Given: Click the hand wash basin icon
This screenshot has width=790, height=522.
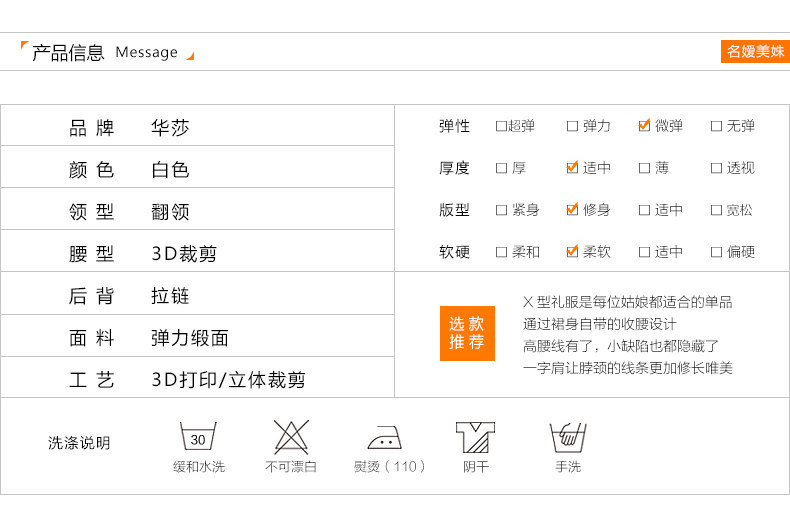Looking at the screenshot, I should click(x=567, y=437).
